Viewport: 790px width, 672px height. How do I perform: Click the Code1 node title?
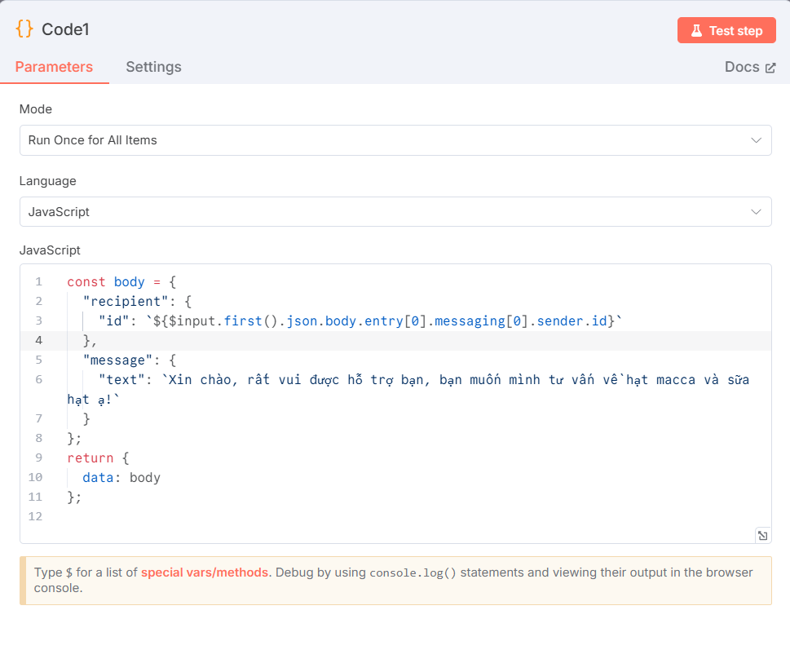point(65,29)
